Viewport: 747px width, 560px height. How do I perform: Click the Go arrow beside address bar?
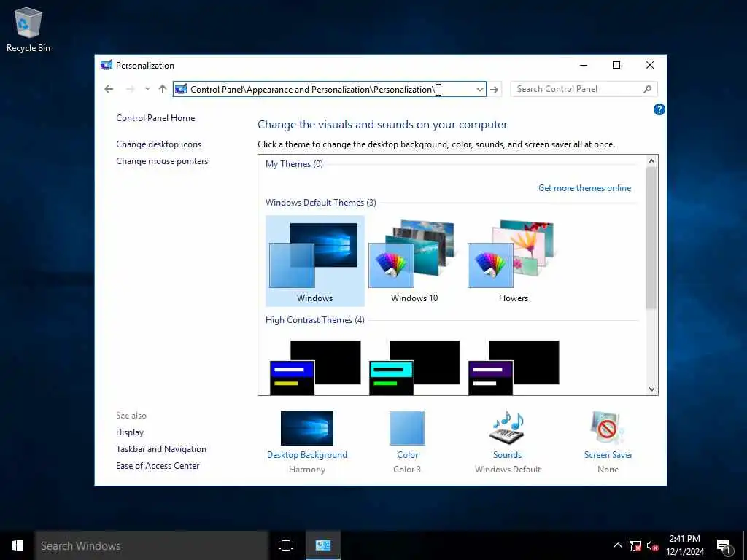(x=494, y=90)
